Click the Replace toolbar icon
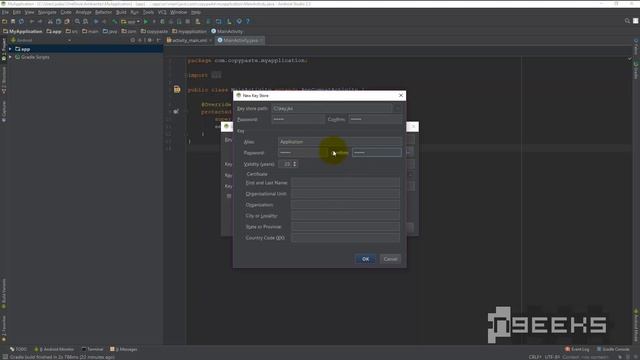 pos(85,21)
